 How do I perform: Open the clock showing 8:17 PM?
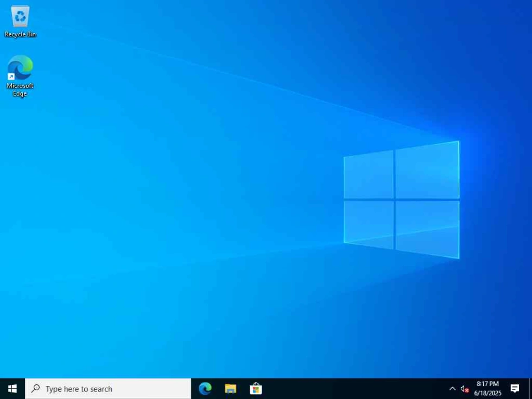click(487, 389)
